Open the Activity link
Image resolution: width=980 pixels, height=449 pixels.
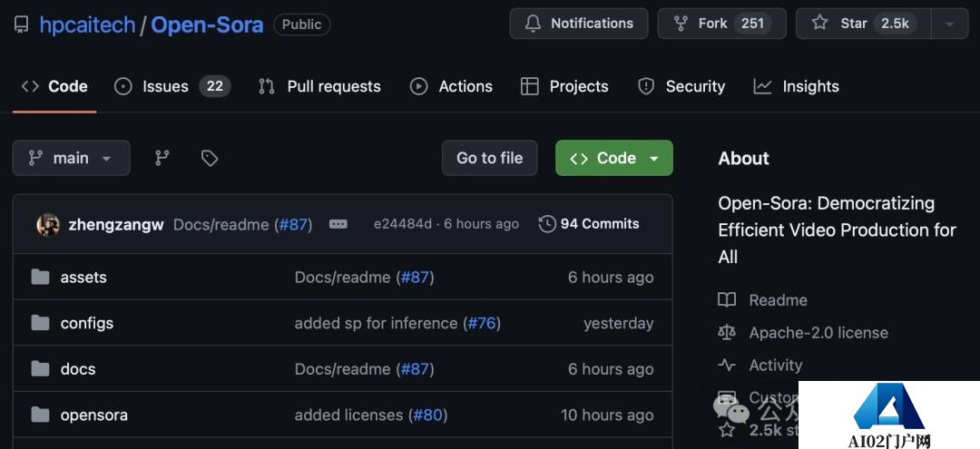click(776, 366)
